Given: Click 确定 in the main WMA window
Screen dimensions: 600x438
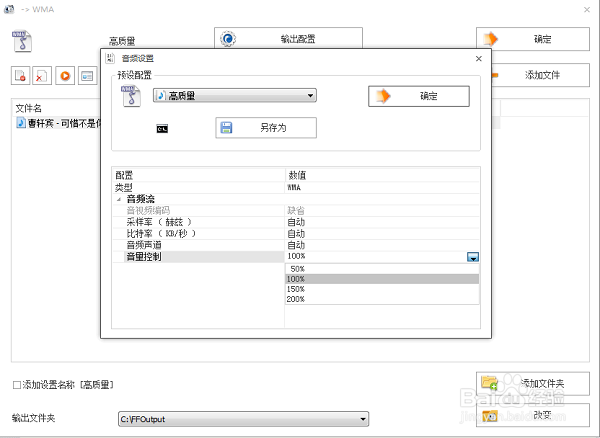Looking at the screenshot, I should click(x=533, y=39).
